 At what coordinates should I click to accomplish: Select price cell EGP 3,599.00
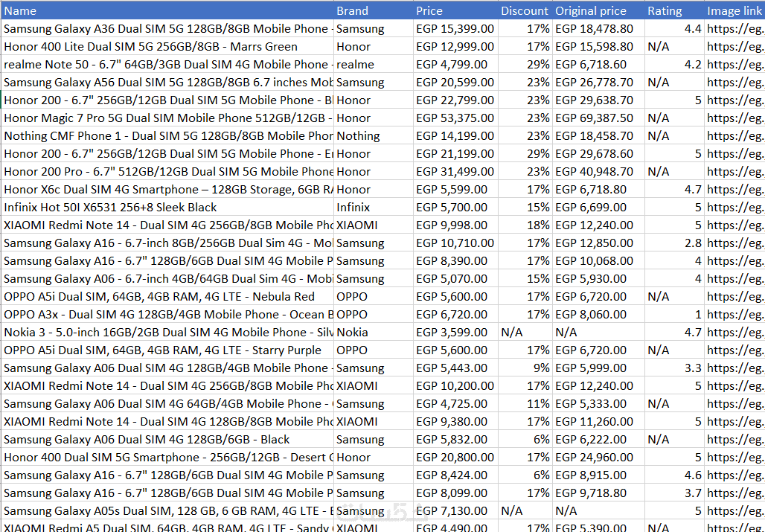[x=455, y=333]
